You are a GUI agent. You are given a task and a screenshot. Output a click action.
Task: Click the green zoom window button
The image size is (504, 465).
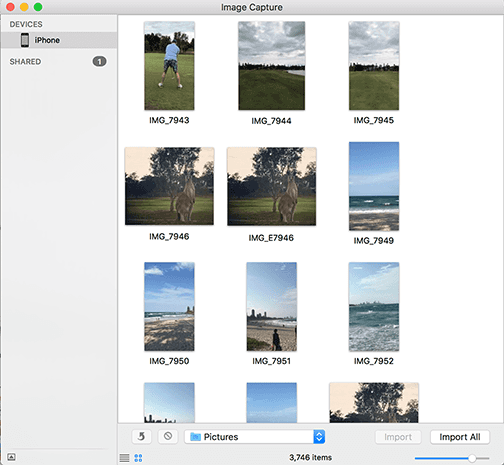38,7
